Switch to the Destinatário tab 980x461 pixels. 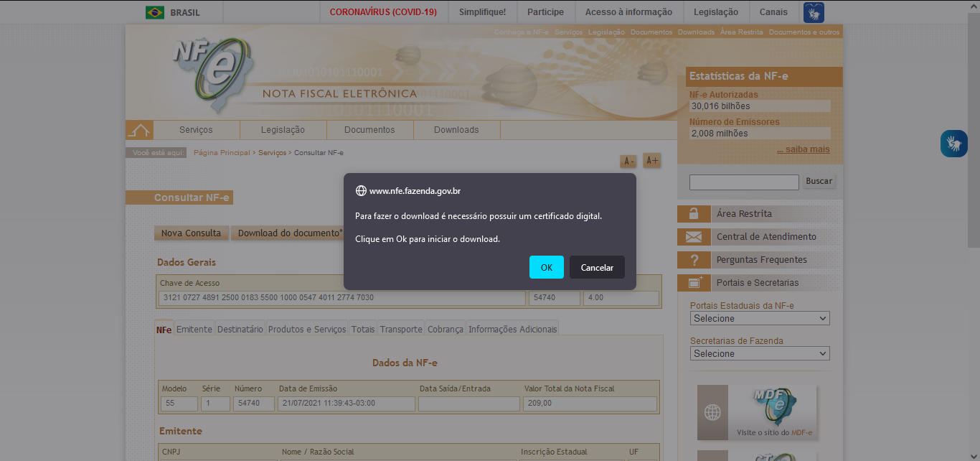240,329
